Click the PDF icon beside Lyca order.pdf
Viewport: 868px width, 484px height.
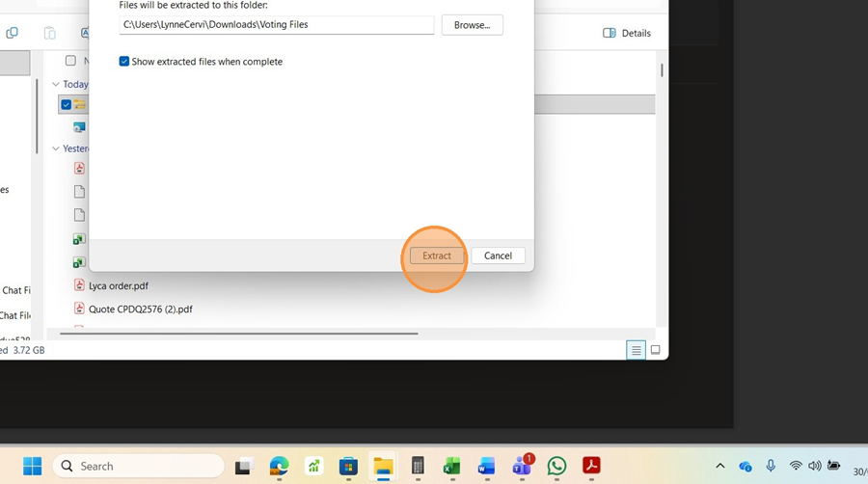(79, 285)
